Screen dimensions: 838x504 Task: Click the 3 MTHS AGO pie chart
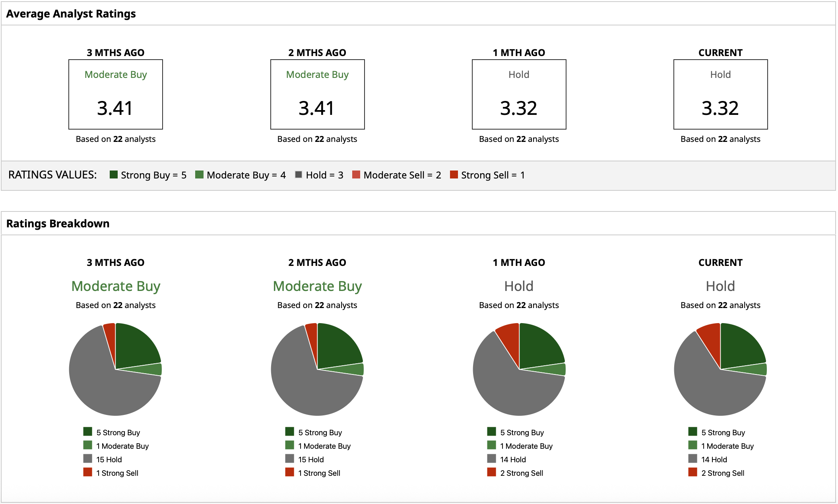(116, 369)
